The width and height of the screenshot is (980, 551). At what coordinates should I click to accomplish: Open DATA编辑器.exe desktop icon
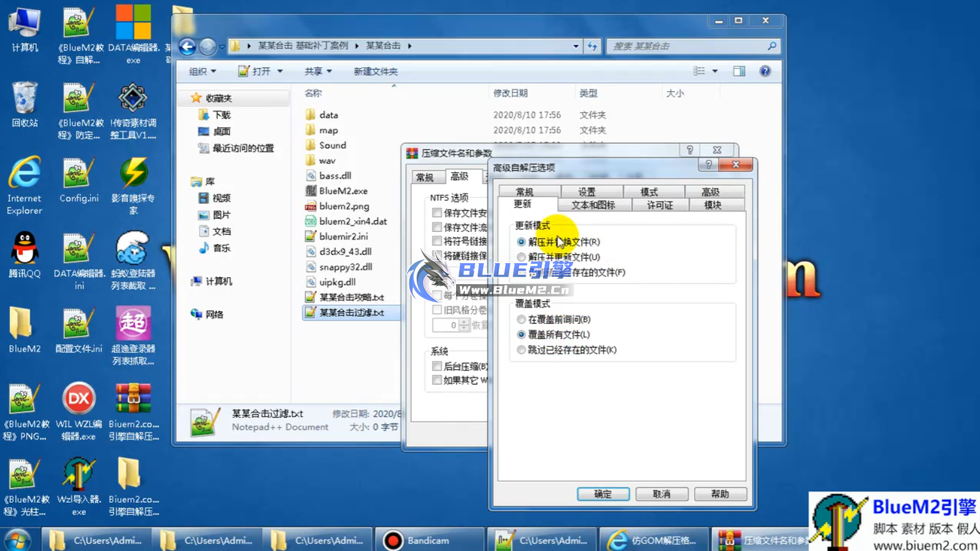[x=133, y=34]
